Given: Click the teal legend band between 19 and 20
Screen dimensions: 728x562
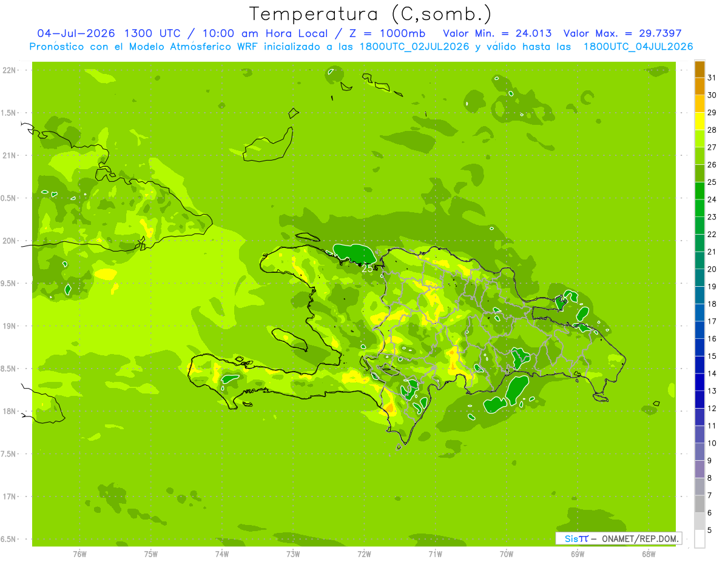Looking at the screenshot, I should pos(699,278).
